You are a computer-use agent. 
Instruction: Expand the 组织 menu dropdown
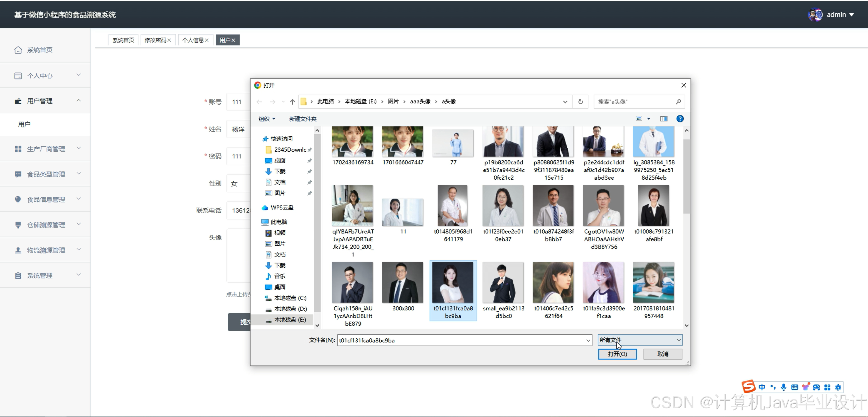coord(267,119)
